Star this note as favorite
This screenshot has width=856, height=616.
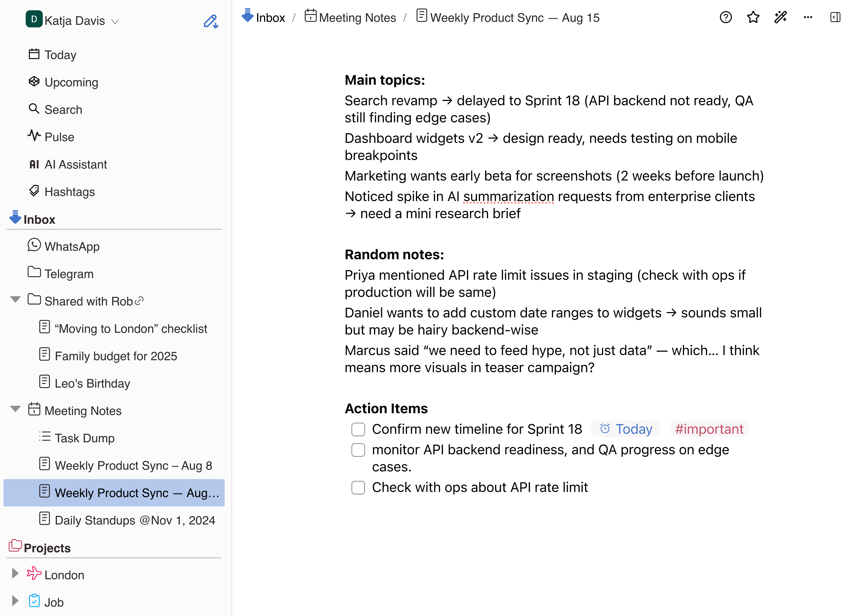click(753, 17)
